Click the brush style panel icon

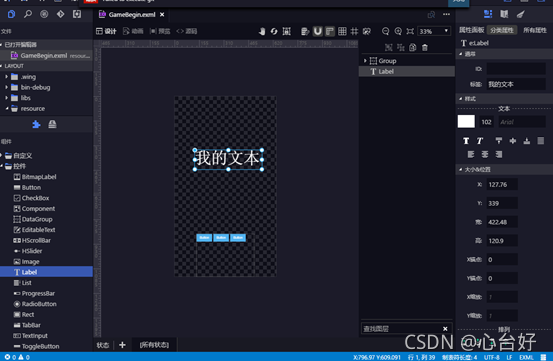tap(521, 14)
